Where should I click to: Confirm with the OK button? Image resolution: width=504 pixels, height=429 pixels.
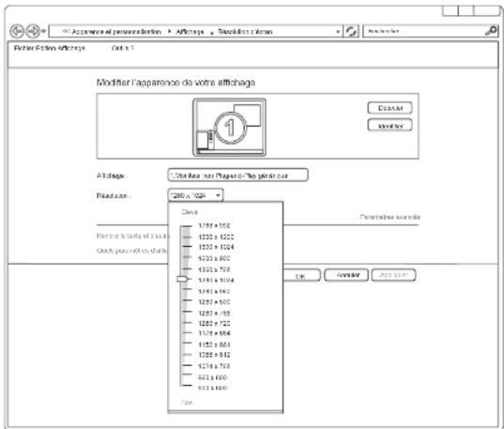click(x=302, y=276)
